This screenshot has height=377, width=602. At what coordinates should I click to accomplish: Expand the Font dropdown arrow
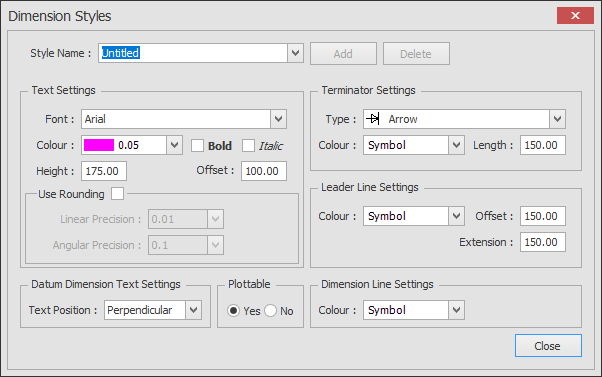point(278,119)
